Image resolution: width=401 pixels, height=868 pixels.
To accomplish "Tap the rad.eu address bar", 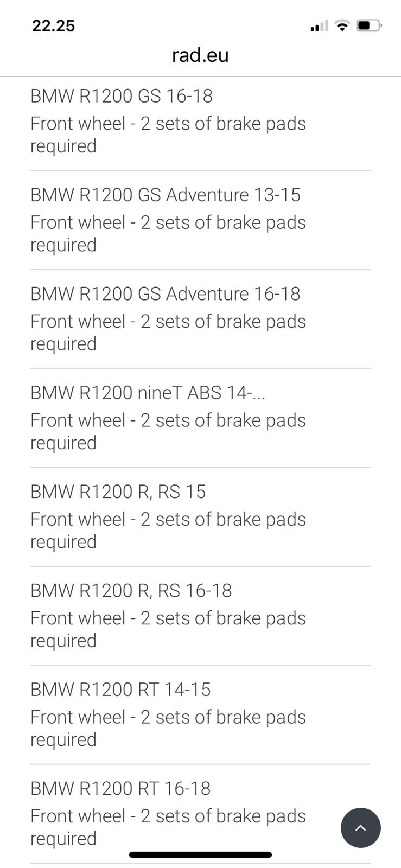I will click(200, 55).
